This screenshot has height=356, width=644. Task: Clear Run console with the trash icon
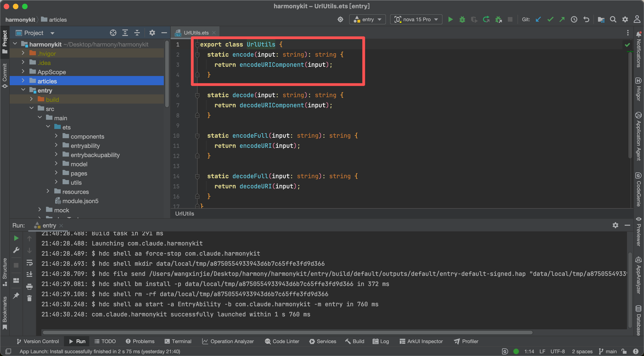point(29,298)
